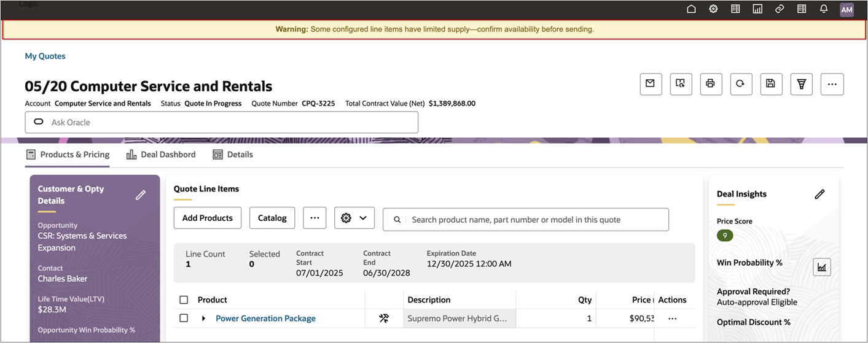Click the refresh quote icon
The width and height of the screenshot is (868, 343).
click(x=741, y=84)
